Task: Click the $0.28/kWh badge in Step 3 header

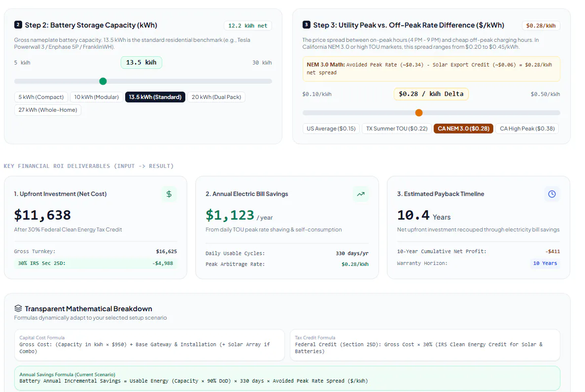Action: click(x=541, y=26)
